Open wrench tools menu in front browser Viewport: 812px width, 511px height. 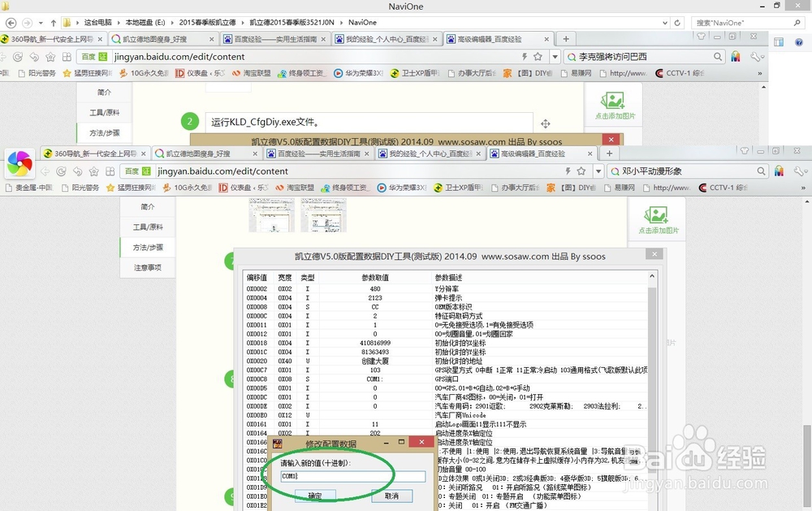point(800,171)
